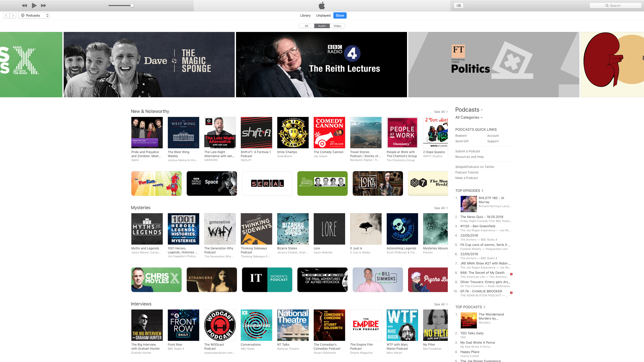Viewport: 644px width, 362px height.
Task: Open the Drink Champs podcast artwork
Action: (293, 132)
